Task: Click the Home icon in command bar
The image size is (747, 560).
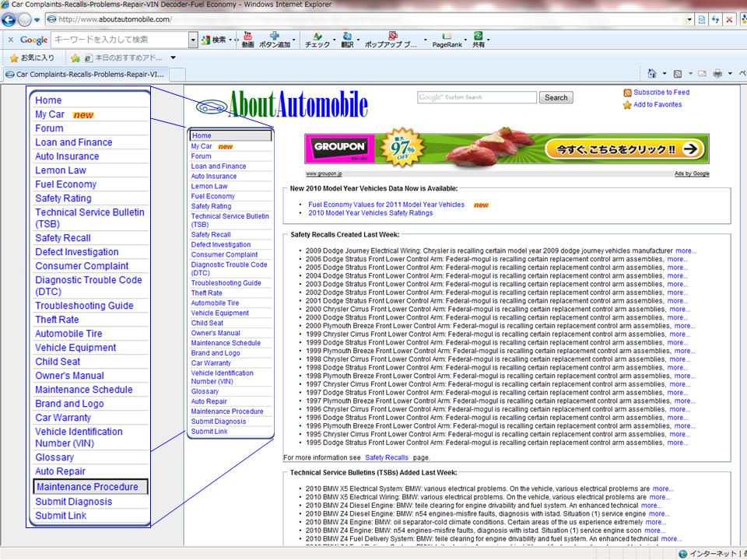Action: [652, 74]
